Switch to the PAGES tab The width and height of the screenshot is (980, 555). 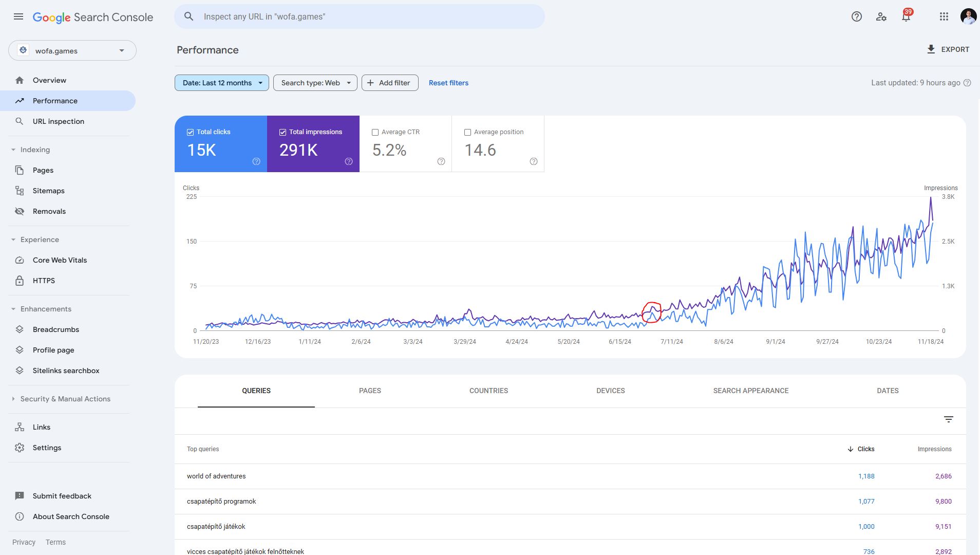[370, 391]
